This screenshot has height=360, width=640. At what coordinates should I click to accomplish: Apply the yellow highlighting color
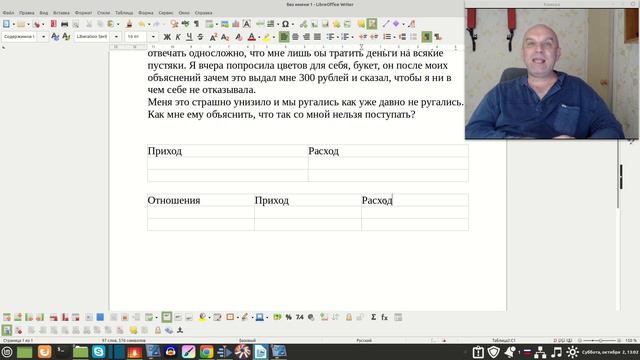pyautogui.click(x=266, y=37)
